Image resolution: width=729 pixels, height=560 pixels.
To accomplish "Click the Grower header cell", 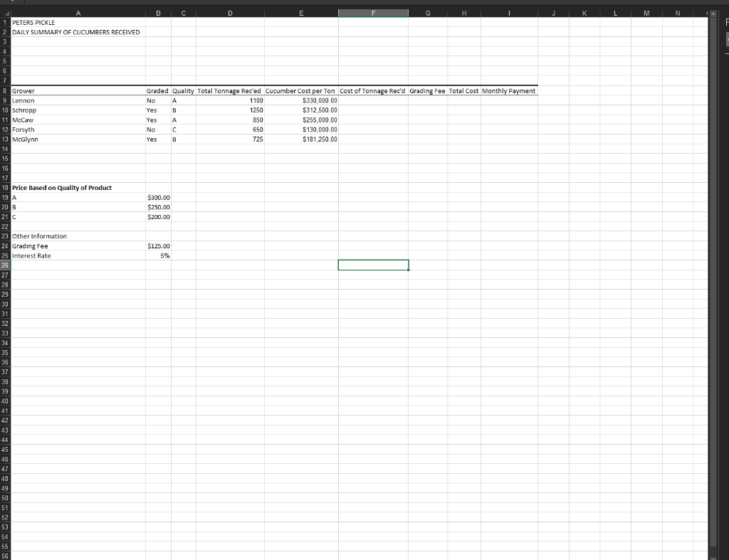I will point(78,90).
